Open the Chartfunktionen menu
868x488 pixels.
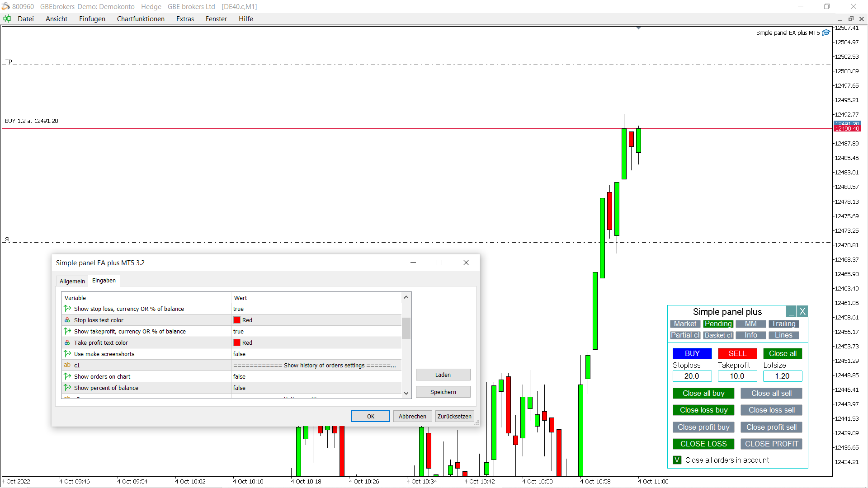coord(141,19)
